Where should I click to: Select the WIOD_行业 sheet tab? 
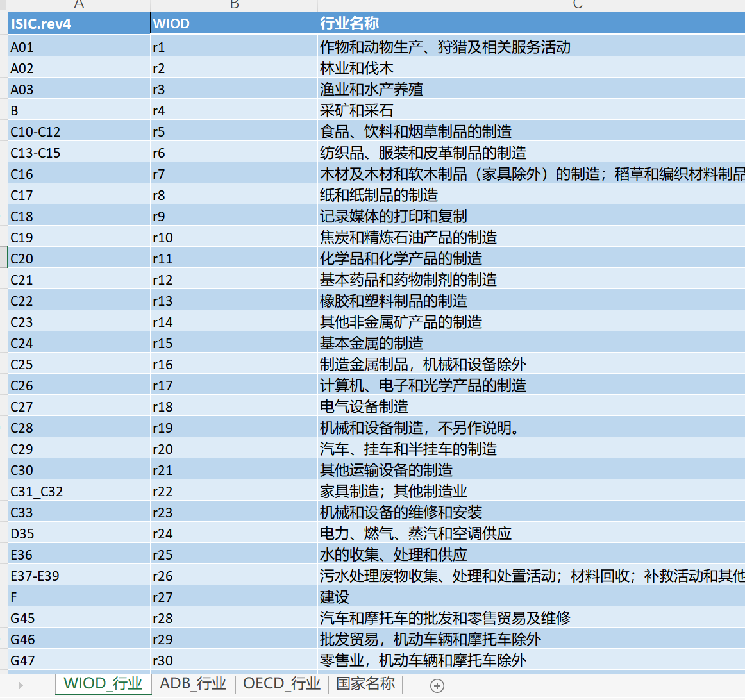[x=103, y=683]
